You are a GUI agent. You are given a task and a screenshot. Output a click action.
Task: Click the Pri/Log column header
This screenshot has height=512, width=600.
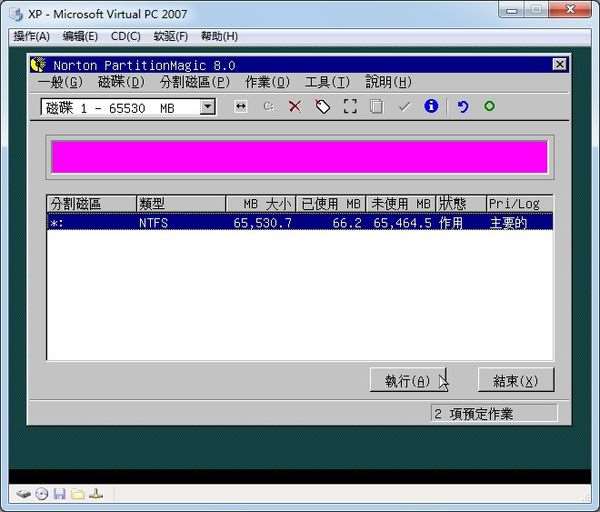tap(520, 204)
